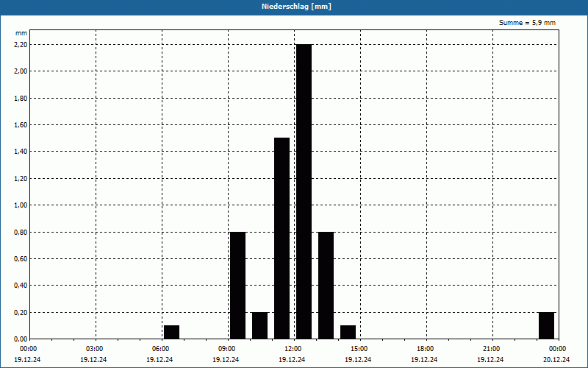Click the chart title "Niederschlag [mm]"
The width and height of the screenshot is (588, 368).
tap(296, 7)
